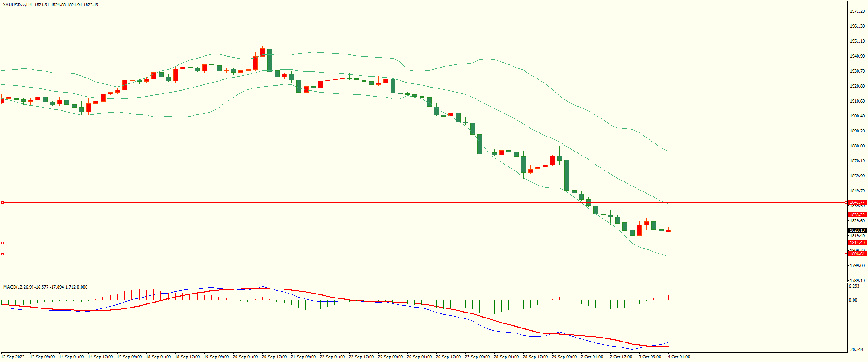The height and width of the screenshot is (362, 868).
Task: Select the 1814.40 red price level tag
Action: tap(857, 243)
